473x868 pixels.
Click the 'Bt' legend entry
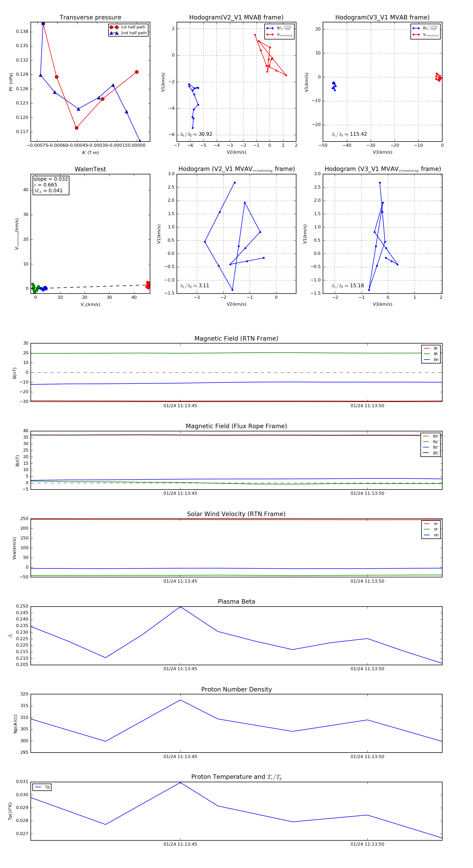[431, 354]
